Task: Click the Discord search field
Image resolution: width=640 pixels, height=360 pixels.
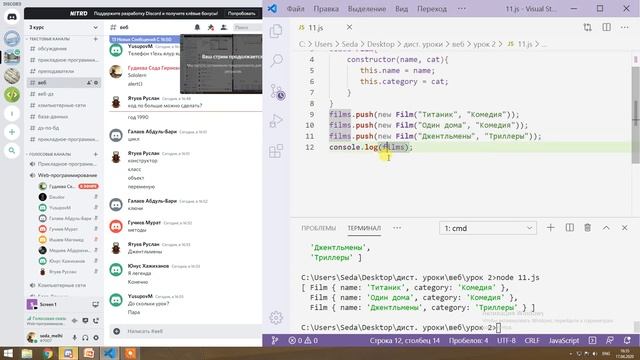Action: click(x=248, y=27)
